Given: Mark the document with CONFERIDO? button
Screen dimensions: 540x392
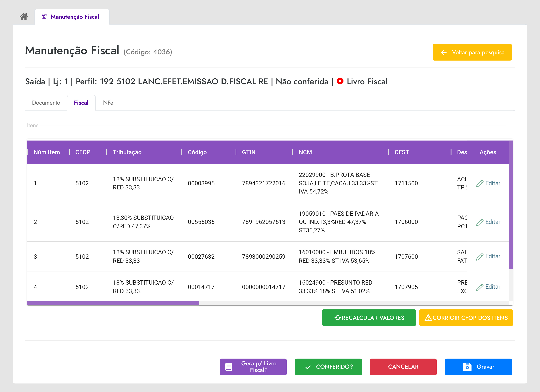Looking at the screenshot, I should tap(328, 367).
